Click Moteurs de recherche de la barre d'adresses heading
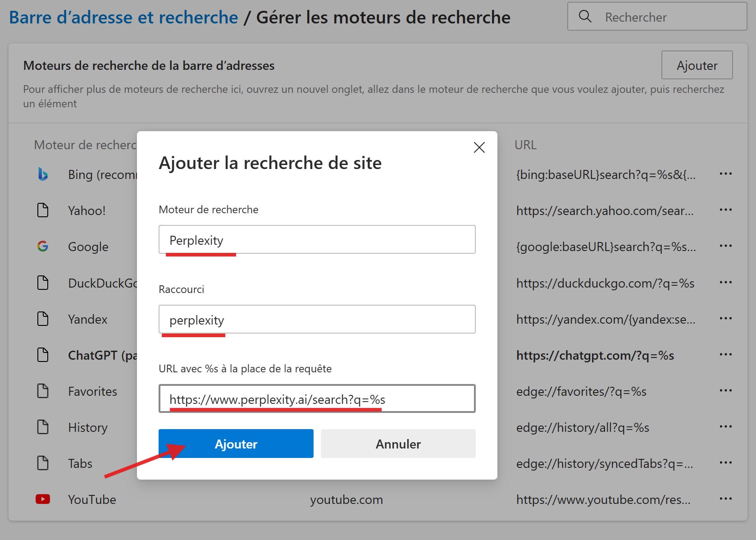The image size is (756, 540). [149, 65]
